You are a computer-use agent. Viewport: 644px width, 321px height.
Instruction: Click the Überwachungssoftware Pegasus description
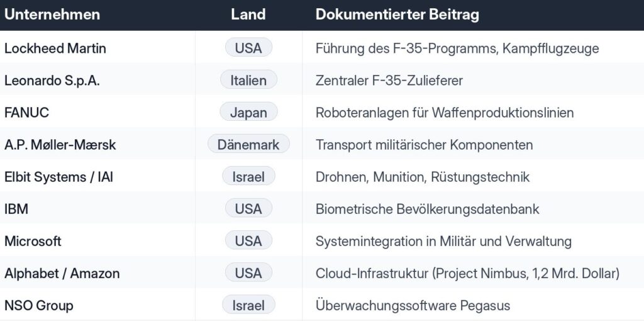pos(413,305)
